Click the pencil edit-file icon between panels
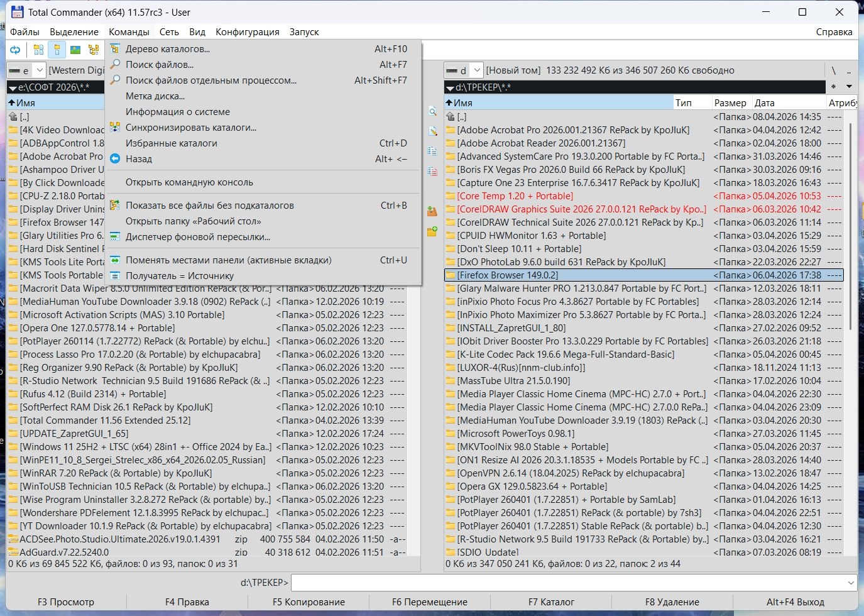 click(432, 131)
